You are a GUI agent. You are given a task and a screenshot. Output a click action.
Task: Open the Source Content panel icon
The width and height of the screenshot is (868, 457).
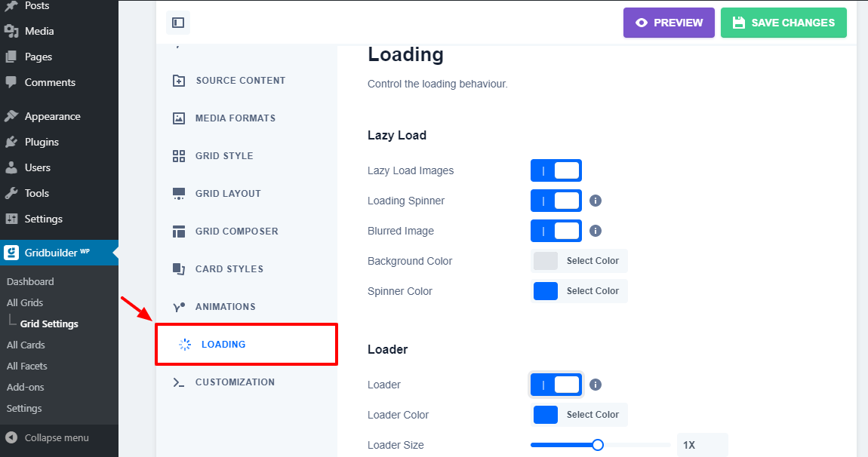coord(179,80)
